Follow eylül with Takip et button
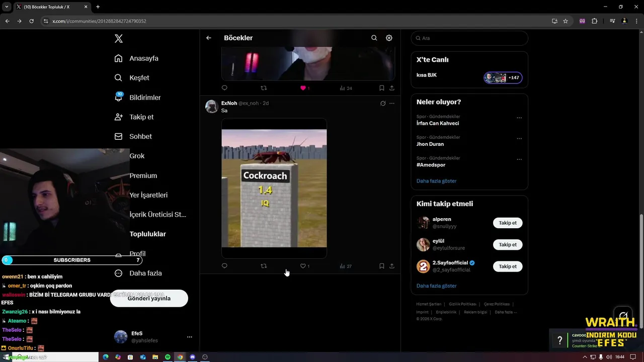 (x=508, y=245)
